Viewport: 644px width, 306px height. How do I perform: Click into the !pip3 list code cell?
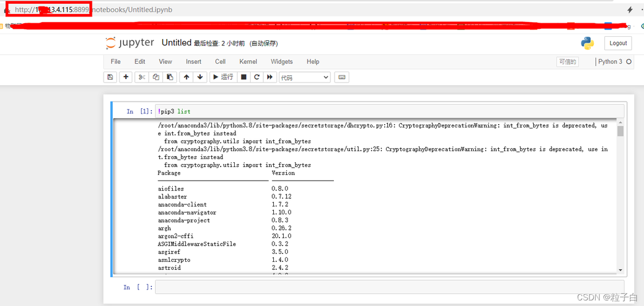click(x=390, y=111)
